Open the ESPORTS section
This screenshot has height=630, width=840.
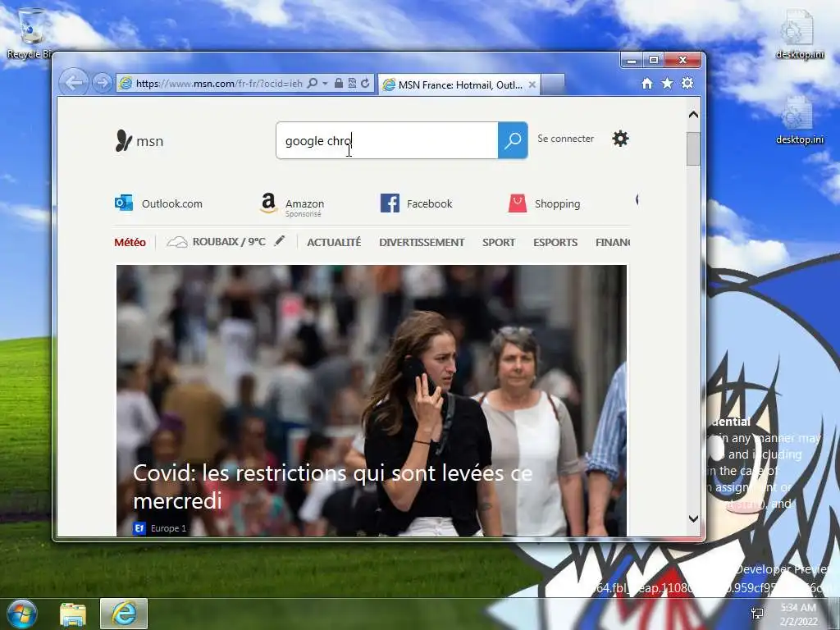click(555, 242)
